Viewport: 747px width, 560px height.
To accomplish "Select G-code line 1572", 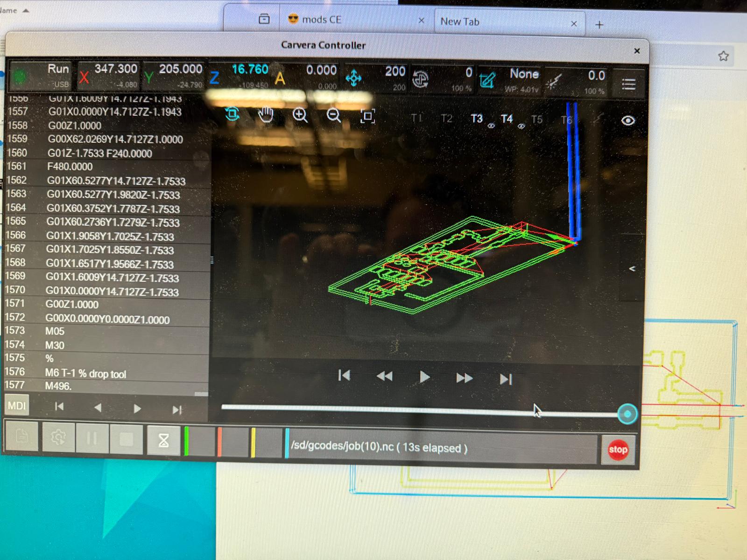I will 107,319.
